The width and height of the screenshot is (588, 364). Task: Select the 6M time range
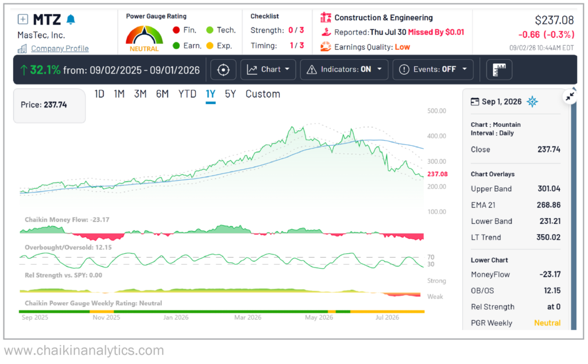[x=163, y=94]
